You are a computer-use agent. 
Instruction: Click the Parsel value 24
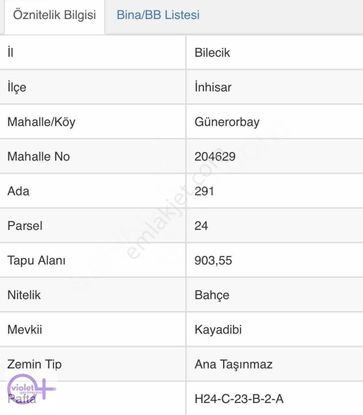tap(201, 226)
